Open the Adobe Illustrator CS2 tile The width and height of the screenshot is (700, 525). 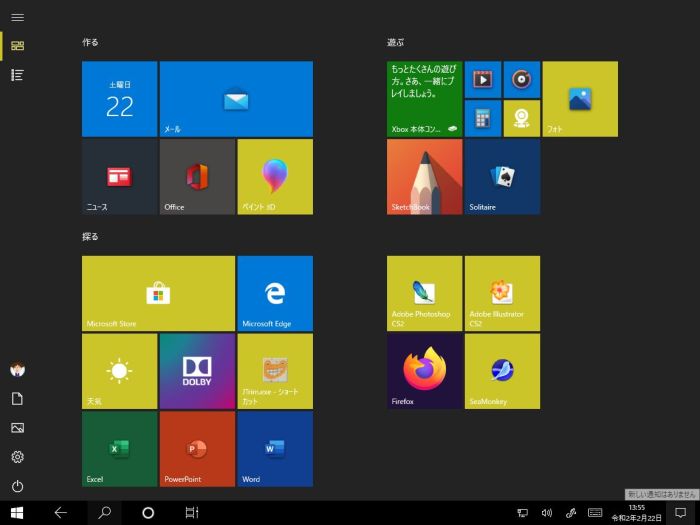coord(502,293)
